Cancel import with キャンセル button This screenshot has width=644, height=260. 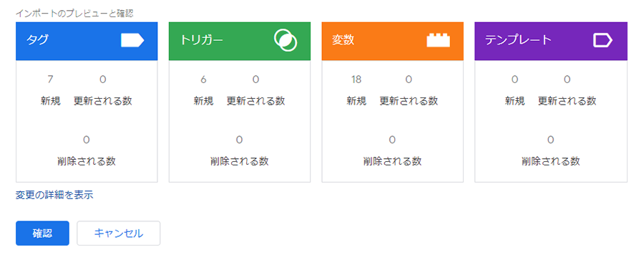tap(119, 233)
